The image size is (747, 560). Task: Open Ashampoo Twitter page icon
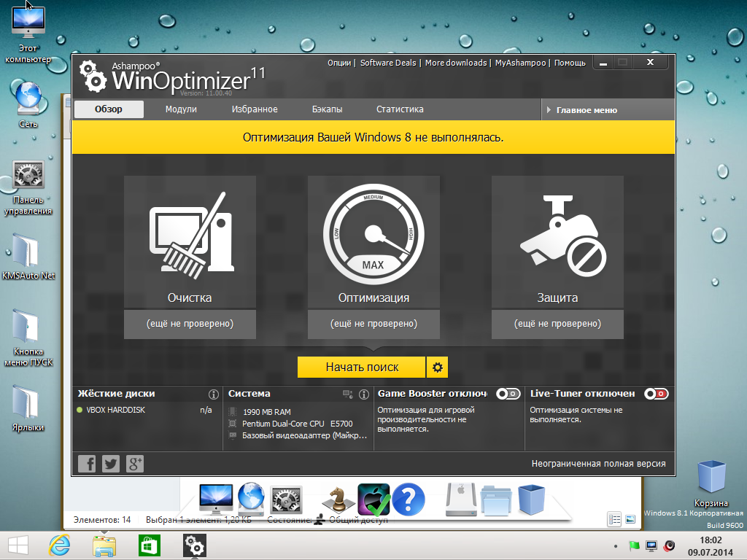click(x=111, y=463)
